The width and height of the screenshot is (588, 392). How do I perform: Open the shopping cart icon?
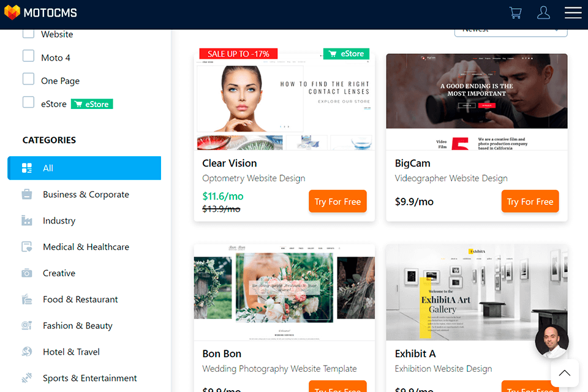pos(516,13)
